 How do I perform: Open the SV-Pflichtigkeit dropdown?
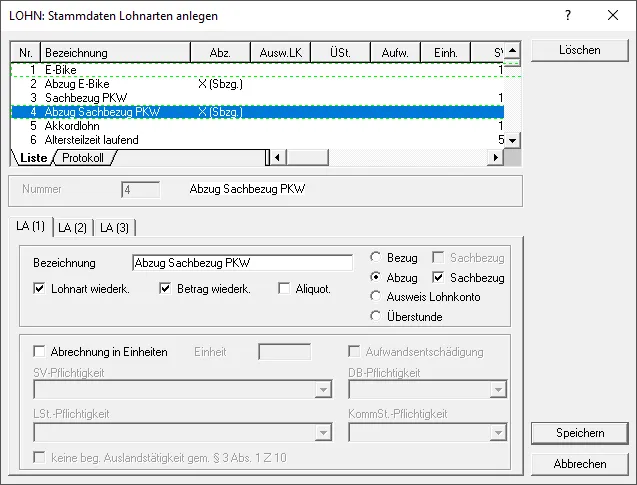click(323, 390)
